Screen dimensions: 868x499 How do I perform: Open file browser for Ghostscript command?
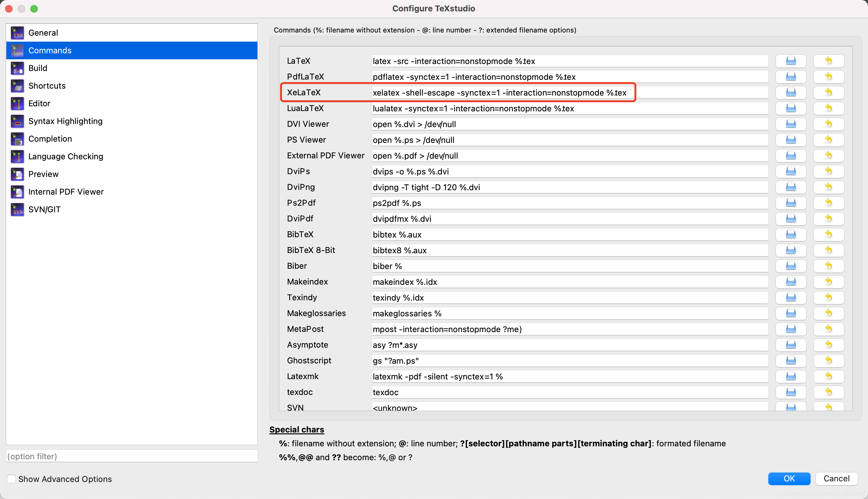pos(790,361)
